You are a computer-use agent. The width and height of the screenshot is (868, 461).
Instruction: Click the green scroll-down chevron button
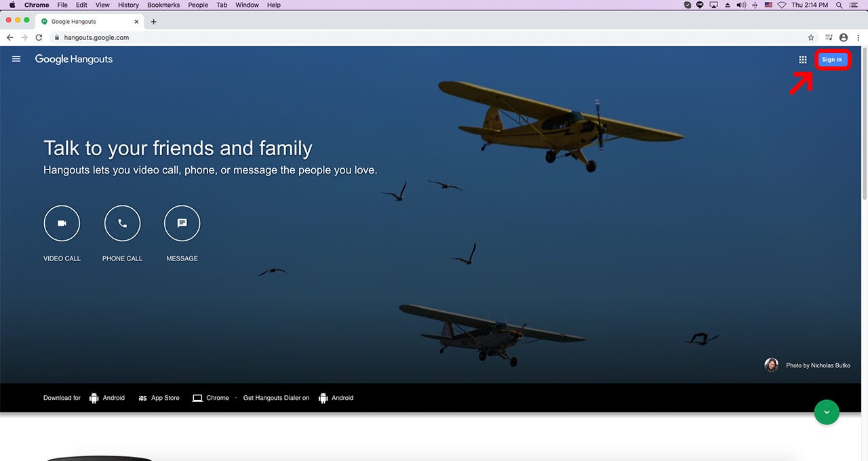pos(826,412)
